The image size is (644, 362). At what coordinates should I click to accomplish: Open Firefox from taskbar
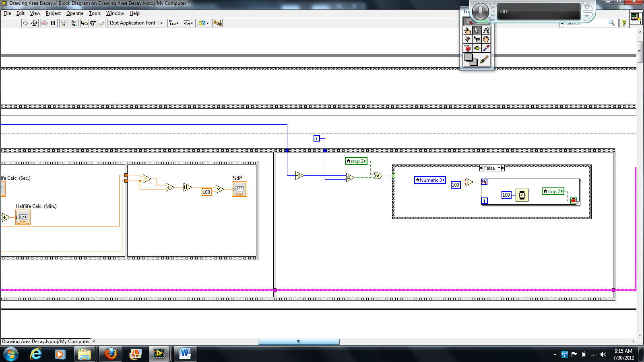point(111,354)
